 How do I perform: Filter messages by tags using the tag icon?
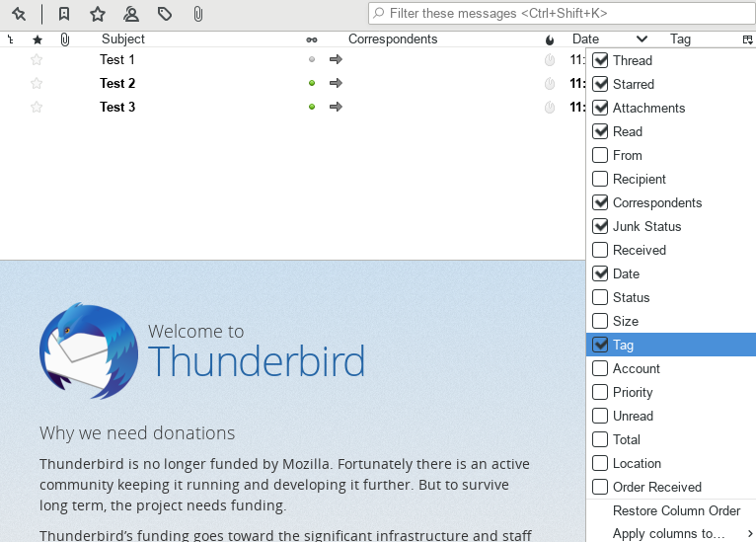(165, 14)
